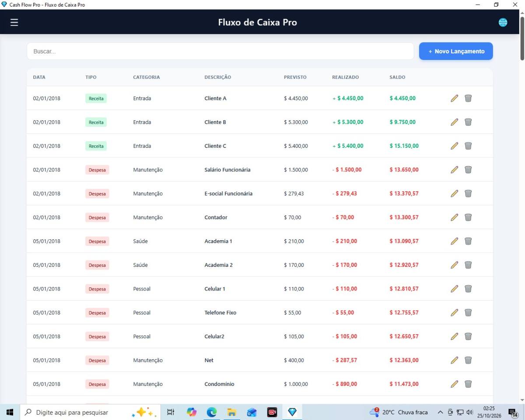The image size is (525, 420).
Task: Click the Despesa badge for Contador
Action: pos(97,217)
